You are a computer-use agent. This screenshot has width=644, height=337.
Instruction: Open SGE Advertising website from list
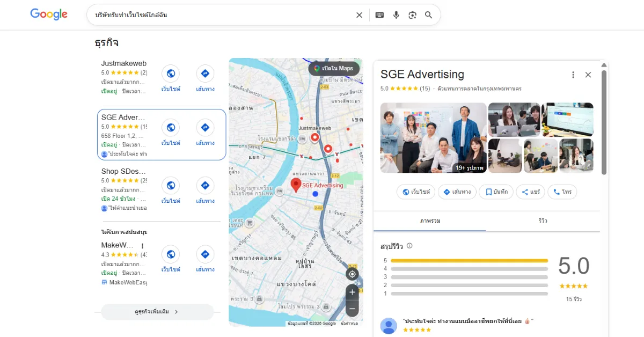point(171,127)
